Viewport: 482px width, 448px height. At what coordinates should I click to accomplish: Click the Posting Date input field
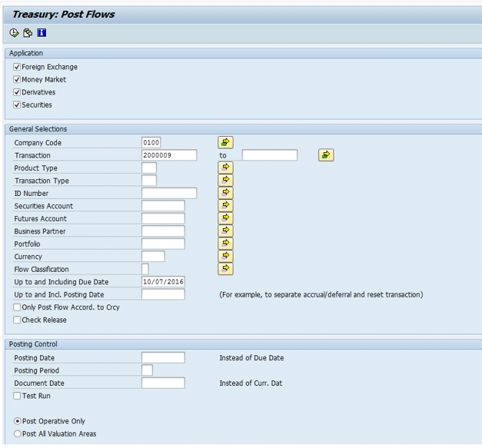[163, 358]
